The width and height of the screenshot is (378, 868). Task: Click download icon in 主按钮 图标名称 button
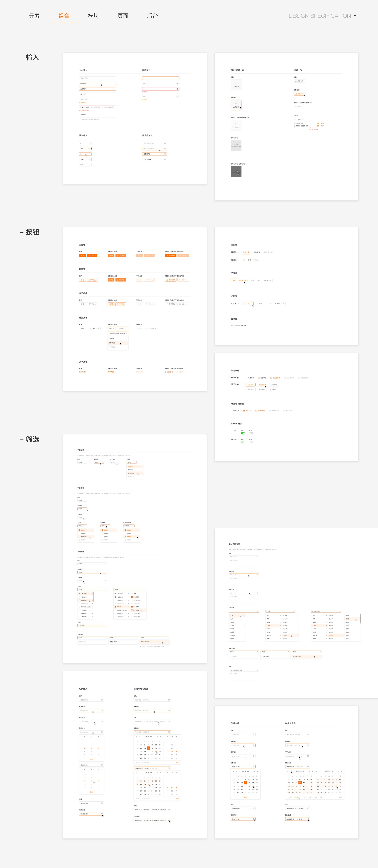point(167,256)
